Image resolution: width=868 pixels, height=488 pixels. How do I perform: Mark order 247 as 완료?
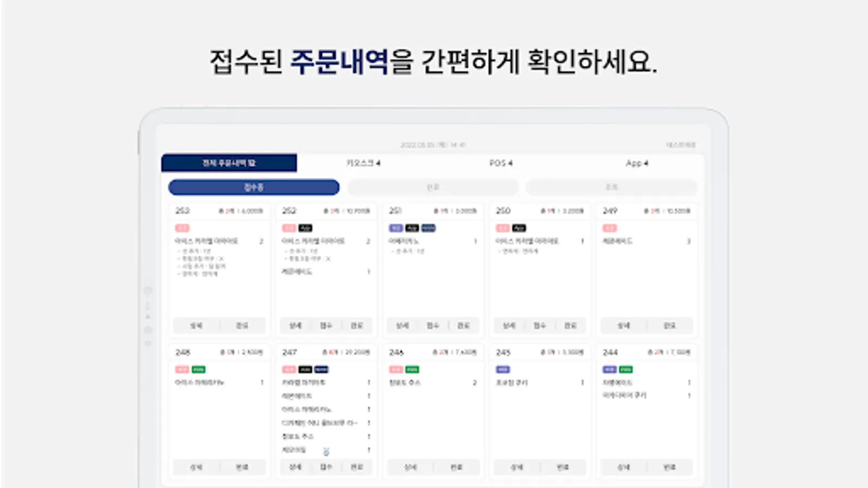tap(356, 467)
